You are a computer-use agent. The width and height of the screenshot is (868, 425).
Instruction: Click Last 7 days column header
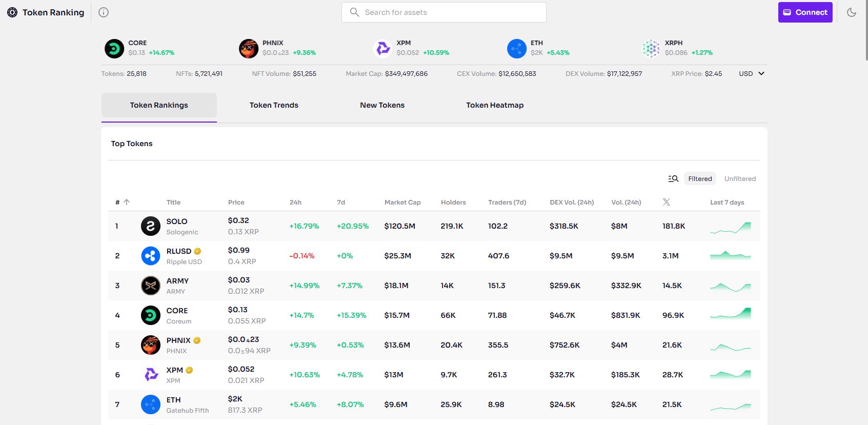point(727,202)
